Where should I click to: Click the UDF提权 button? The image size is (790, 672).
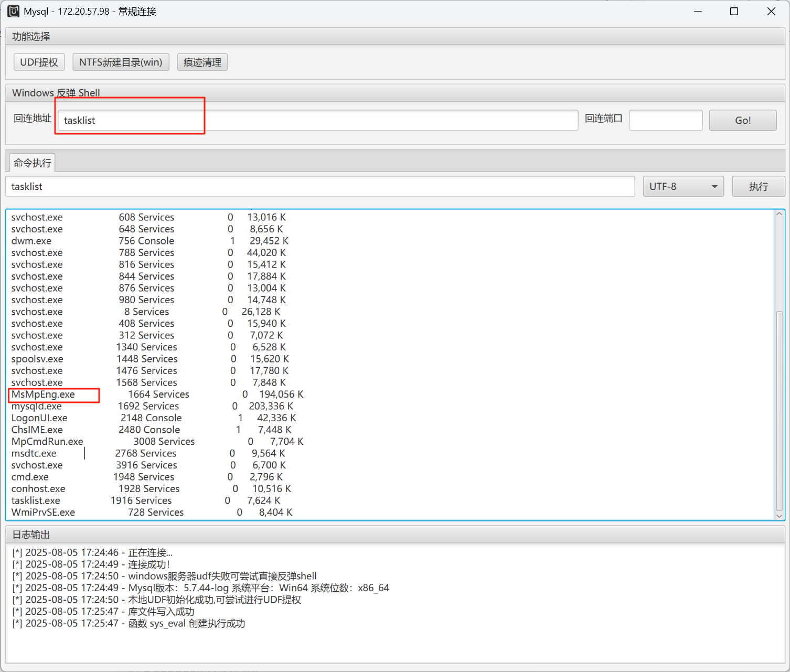pyautogui.click(x=39, y=62)
